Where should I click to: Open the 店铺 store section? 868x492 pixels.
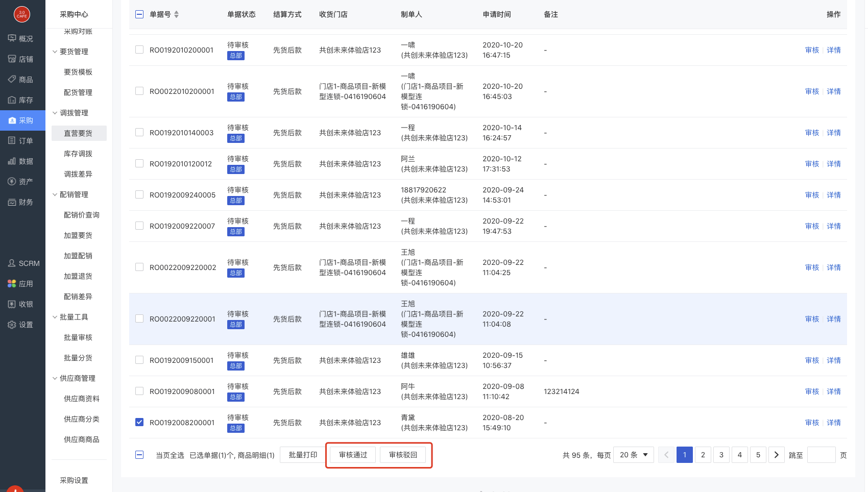(21, 59)
